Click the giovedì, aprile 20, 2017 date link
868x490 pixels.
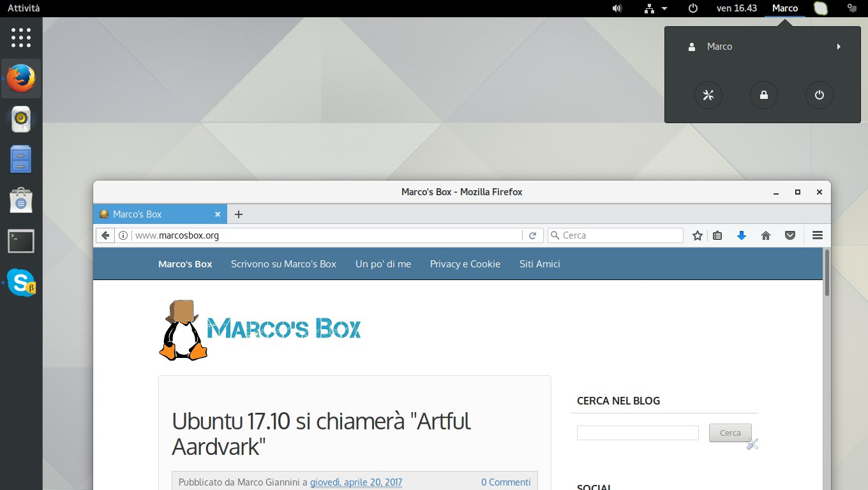[x=356, y=482]
